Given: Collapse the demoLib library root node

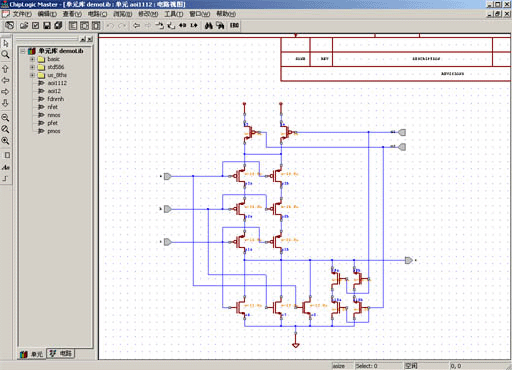Looking at the screenshot, I should tap(23, 51).
